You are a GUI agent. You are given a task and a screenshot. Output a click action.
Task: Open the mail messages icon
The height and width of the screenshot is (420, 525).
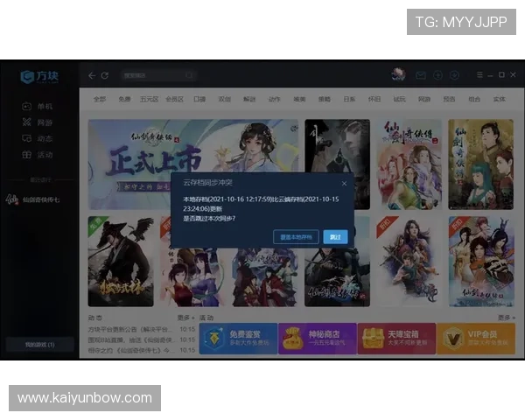[x=421, y=76]
